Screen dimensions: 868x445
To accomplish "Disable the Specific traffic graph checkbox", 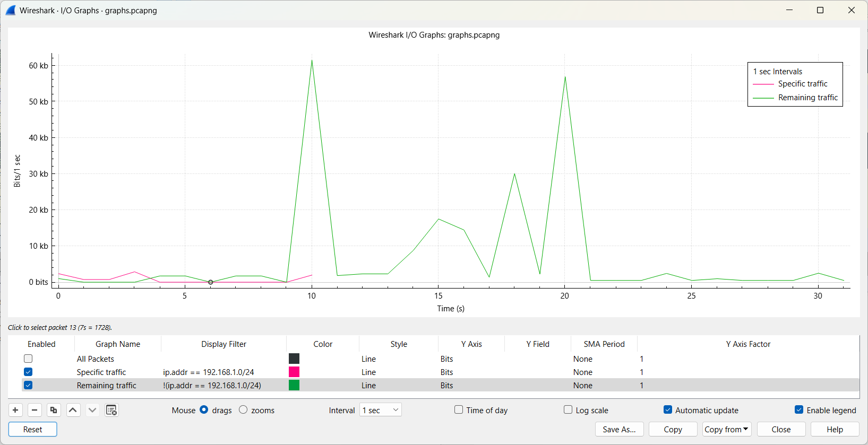I will [28, 372].
